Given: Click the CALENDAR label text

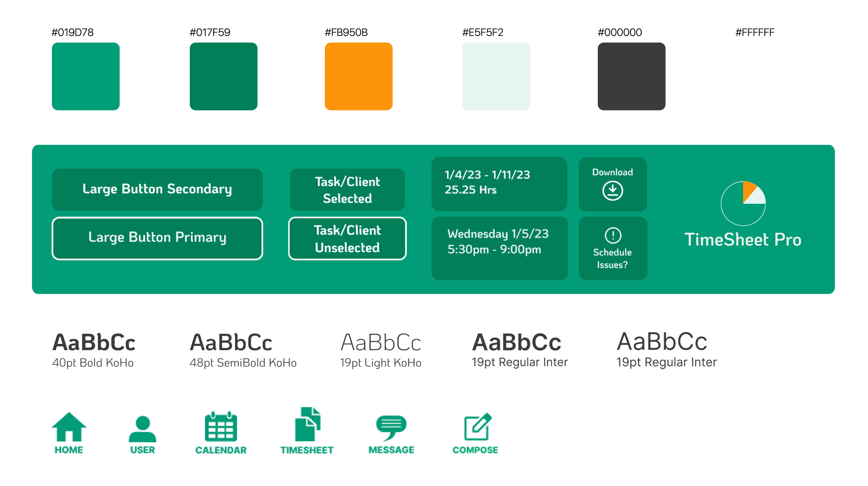Looking at the screenshot, I should click(x=221, y=450).
